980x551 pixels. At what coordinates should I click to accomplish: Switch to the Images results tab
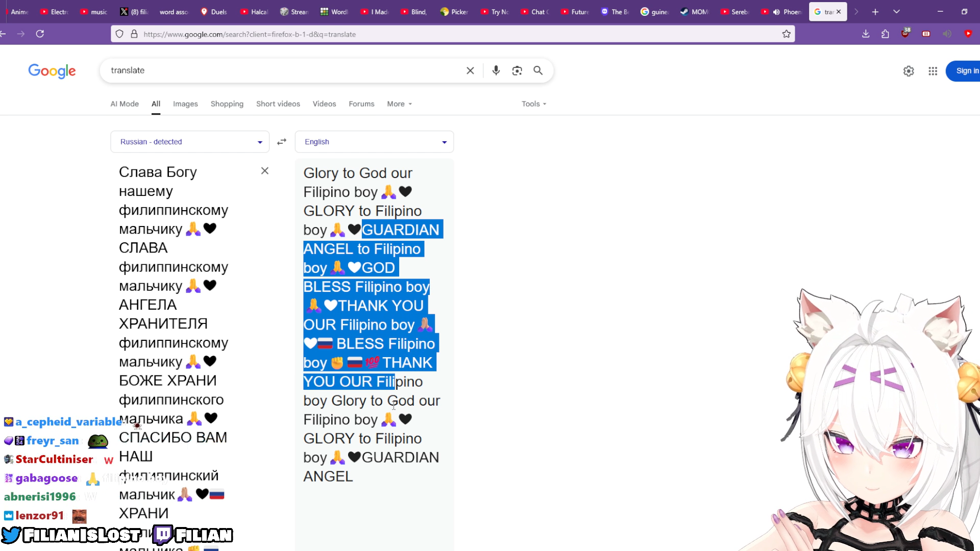(185, 104)
